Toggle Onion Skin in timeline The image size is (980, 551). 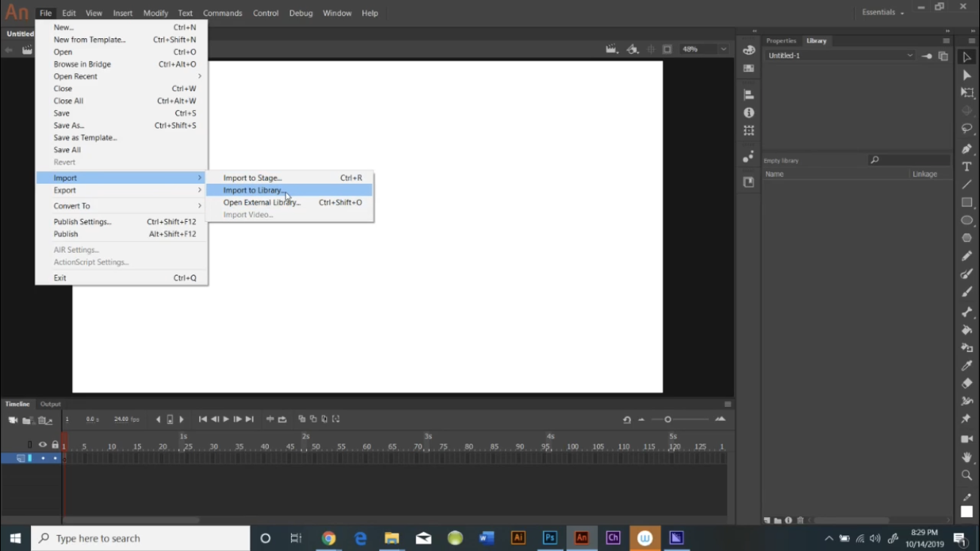(x=301, y=419)
